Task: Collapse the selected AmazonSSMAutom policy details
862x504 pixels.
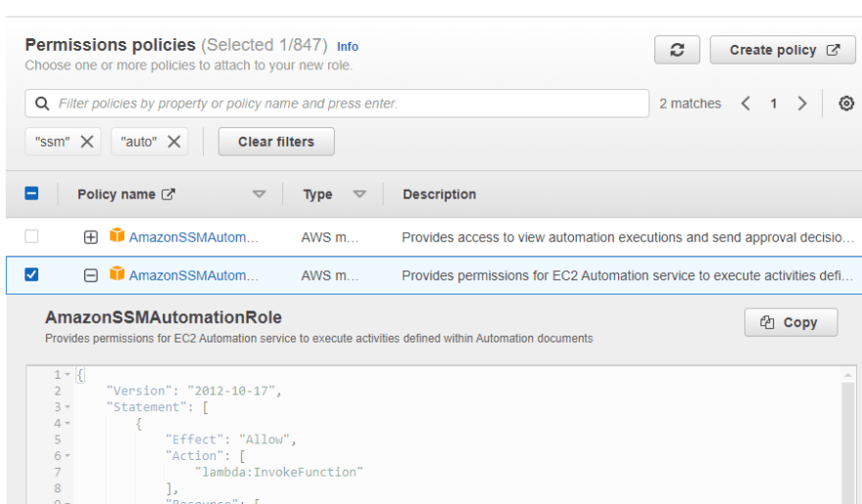Action: click(x=91, y=275)
